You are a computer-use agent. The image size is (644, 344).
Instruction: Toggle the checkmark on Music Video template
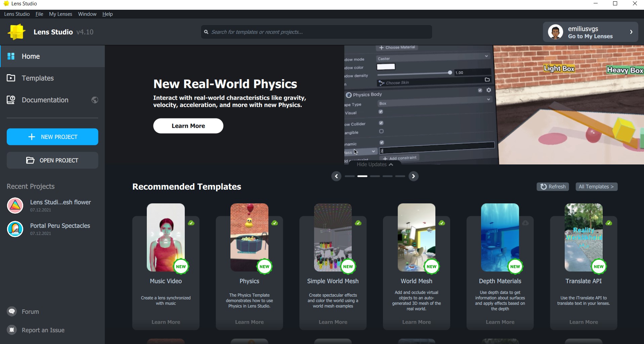click(x=191, y=223)
